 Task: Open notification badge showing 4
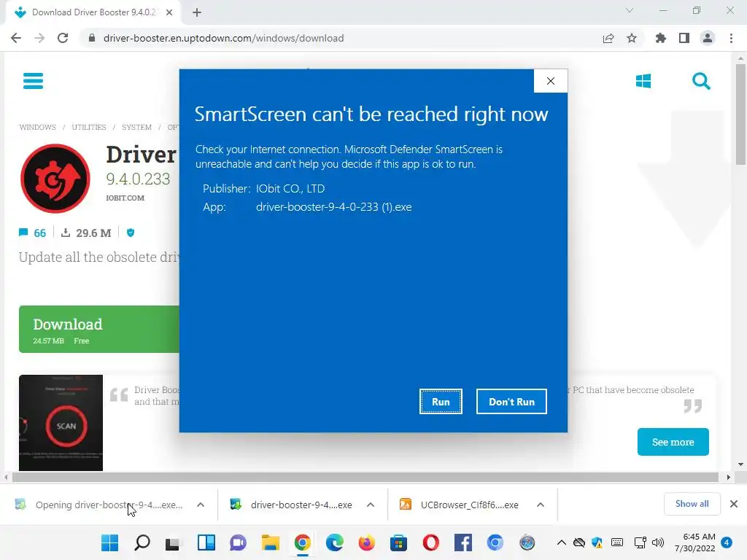(x=727, y=542)
